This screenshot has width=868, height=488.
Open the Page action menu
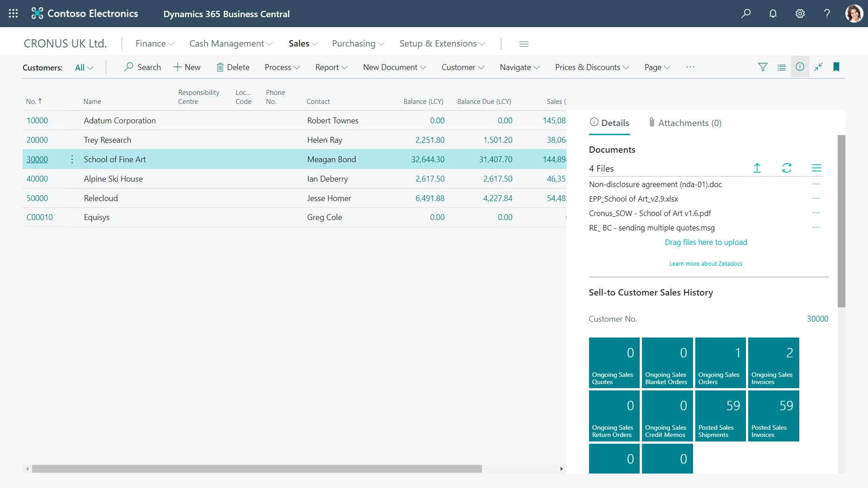[x=657, y=67]
